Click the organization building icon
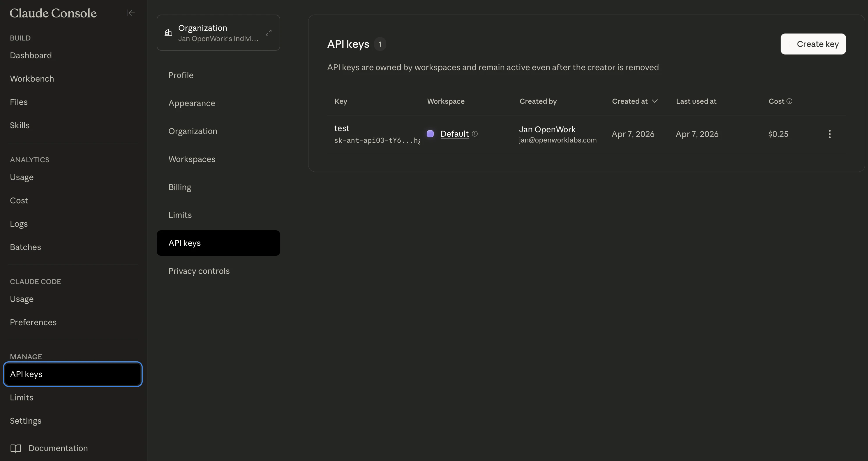The height and width of the screenshot is (461, 868). coord(168,32)
